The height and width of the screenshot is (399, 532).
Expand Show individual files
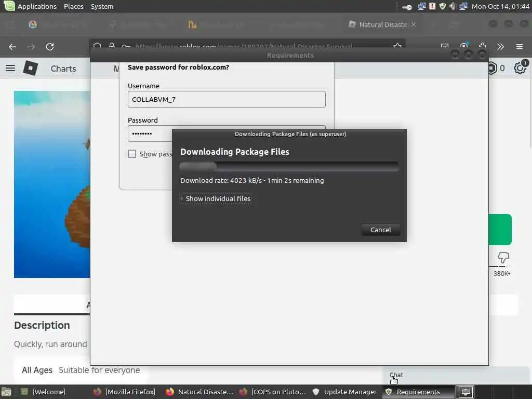coord(216,198)
